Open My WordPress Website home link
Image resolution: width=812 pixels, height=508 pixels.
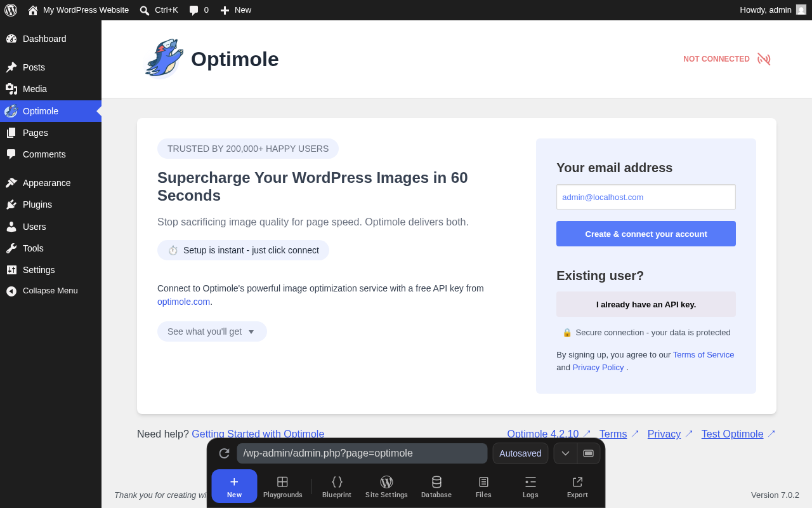pos(78,10)
